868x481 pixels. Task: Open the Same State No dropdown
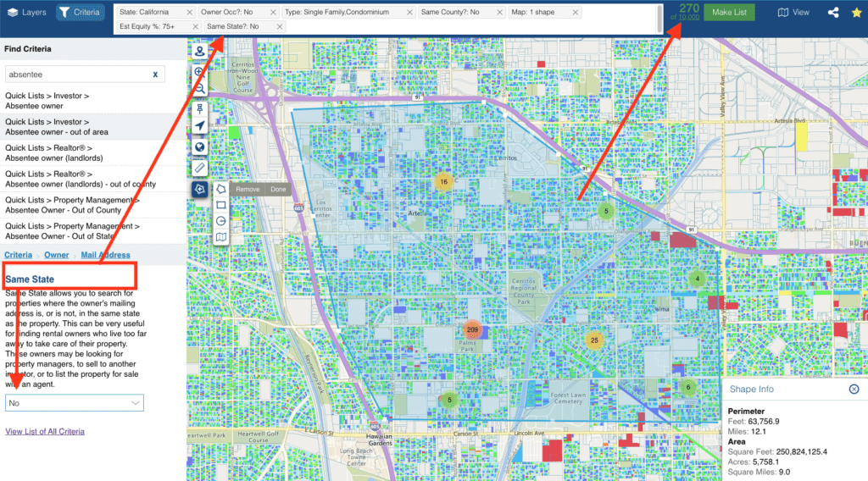point(75,403)
